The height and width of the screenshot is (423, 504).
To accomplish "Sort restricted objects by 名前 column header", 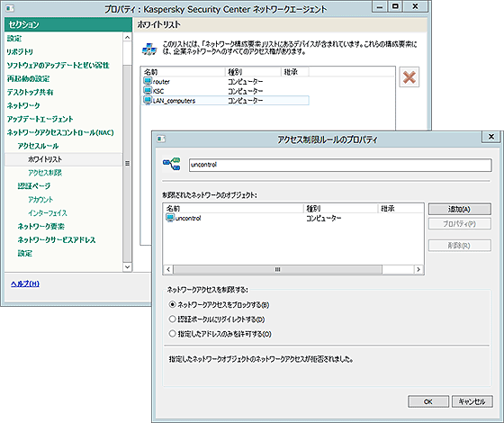I will point(233,208).
